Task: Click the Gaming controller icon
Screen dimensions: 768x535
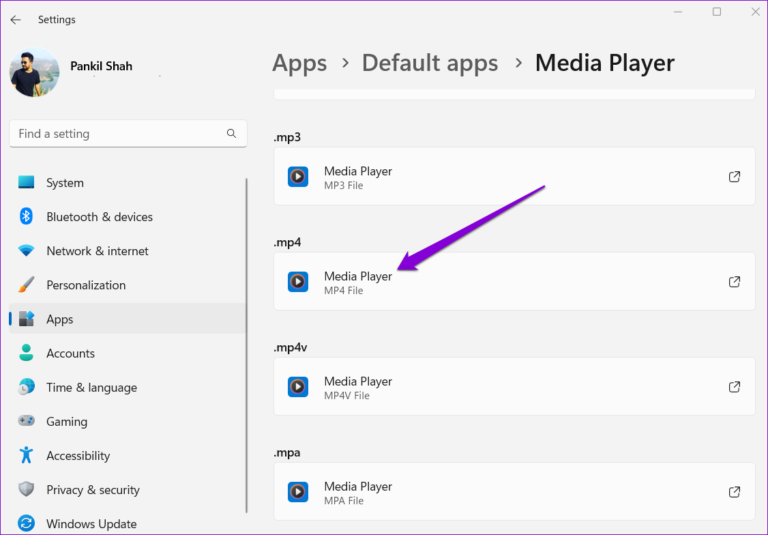Action: click(26, 421)
